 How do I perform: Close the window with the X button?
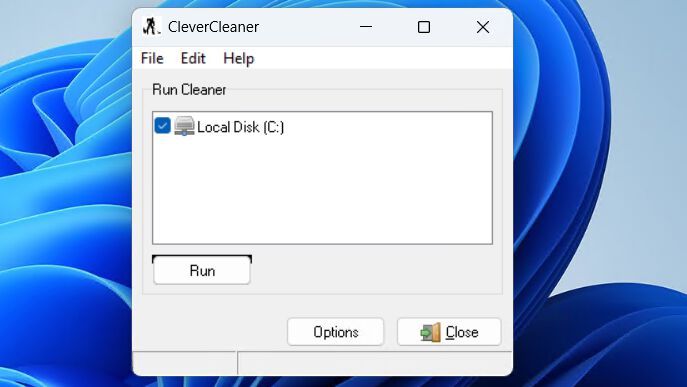[483, 27]
